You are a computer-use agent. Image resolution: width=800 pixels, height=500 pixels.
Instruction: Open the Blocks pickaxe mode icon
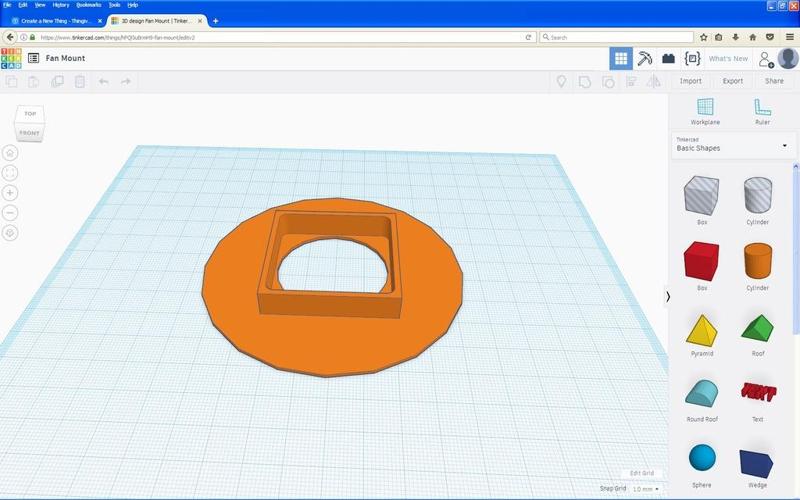pos(645,59)
